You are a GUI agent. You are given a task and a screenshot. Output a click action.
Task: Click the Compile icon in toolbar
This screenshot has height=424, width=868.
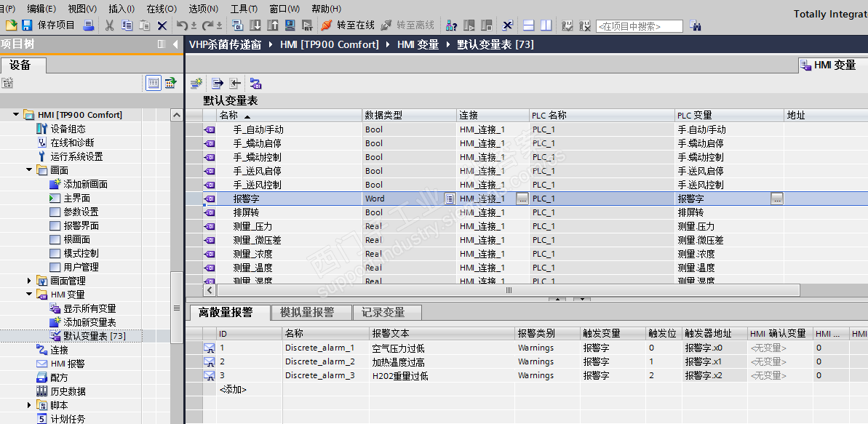[237, 25]
